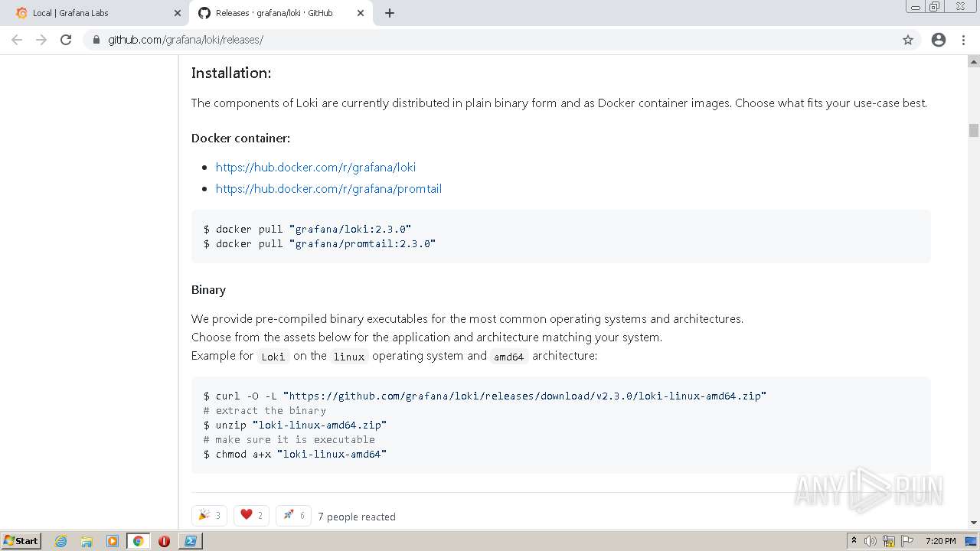Minimize the Chrome window

point(916,7)
